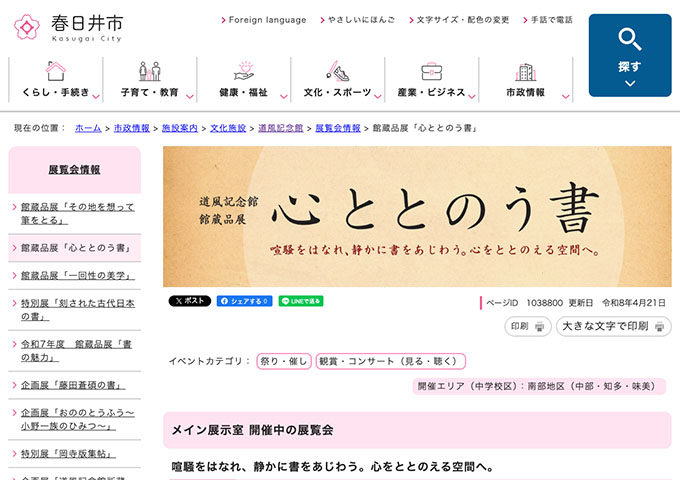Click printer icon in the 印刷 button
The image size is (680, 480).
pos(539,327)
